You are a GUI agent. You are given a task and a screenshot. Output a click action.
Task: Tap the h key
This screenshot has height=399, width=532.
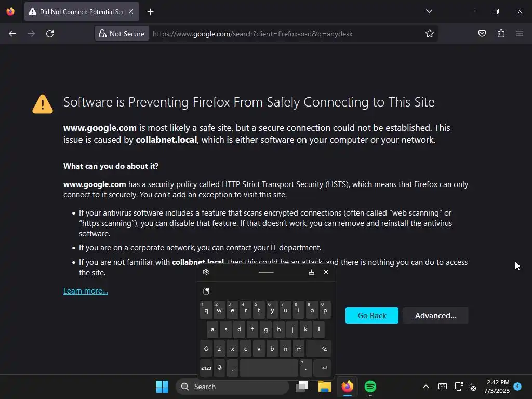(x=279, y=329)
